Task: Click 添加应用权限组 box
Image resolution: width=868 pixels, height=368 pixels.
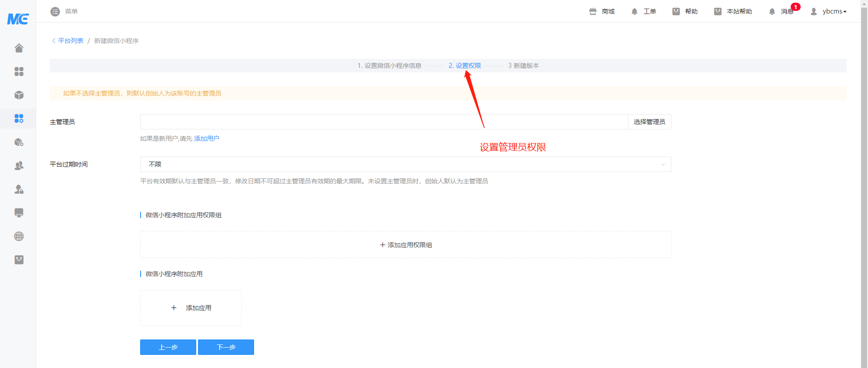Action: [406, 245]
